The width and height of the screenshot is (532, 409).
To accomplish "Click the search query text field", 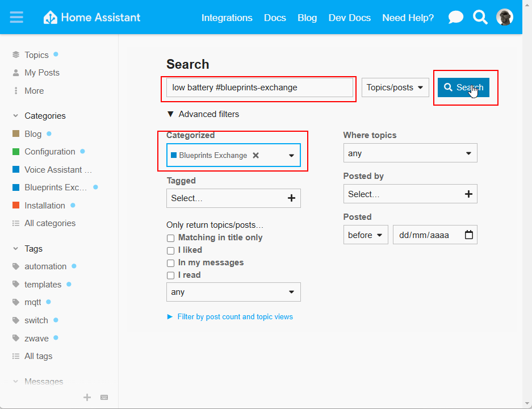I will point(259,87).
